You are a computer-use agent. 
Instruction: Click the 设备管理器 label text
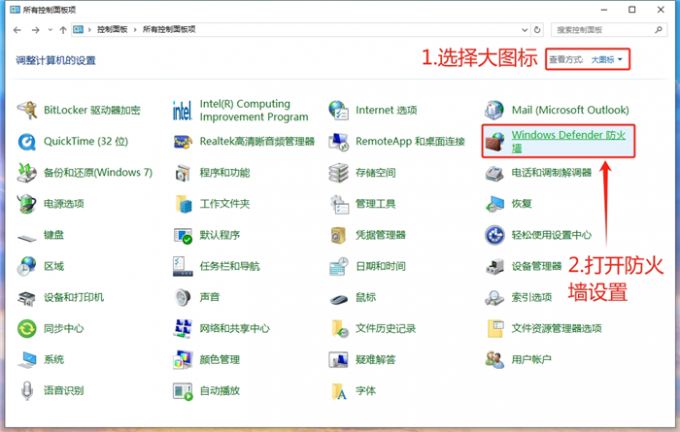(x=536, y=266)
